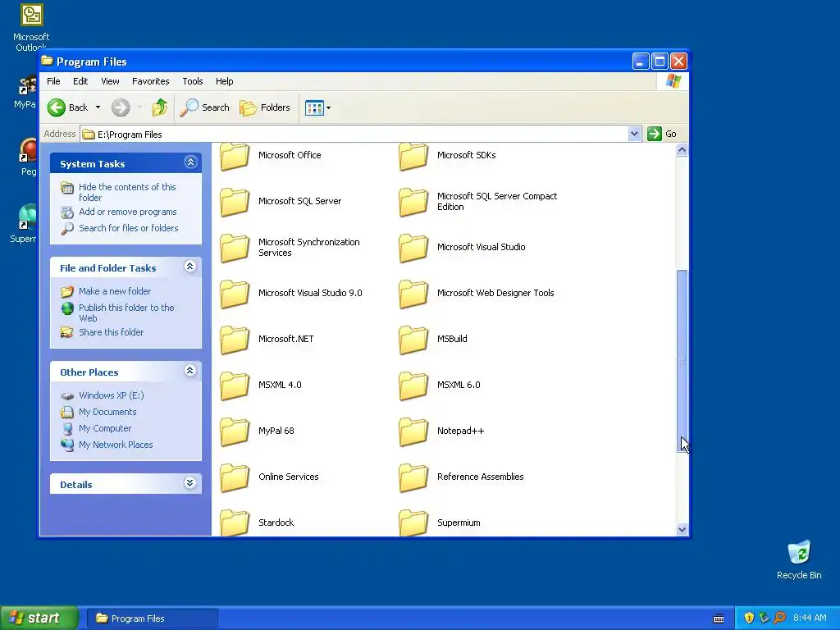Open the Search magnifier tool
The height and width of the screenshot is (630, 840).
204,107
